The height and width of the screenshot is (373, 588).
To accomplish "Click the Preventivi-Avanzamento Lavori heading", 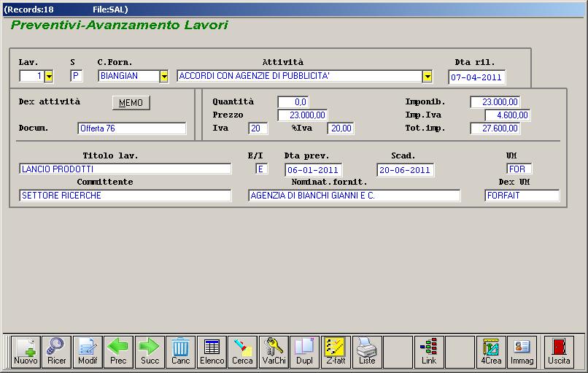I will [x=119, y=25].
